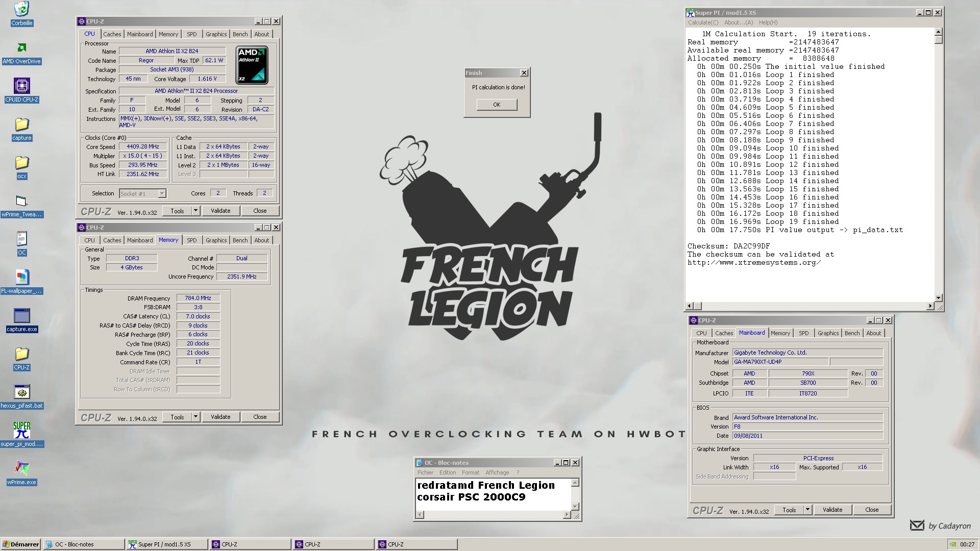Open Memory tab in Mainboard CPU-Z window
Viewport: 980px width, 551px height.
[x=780, y=333]
